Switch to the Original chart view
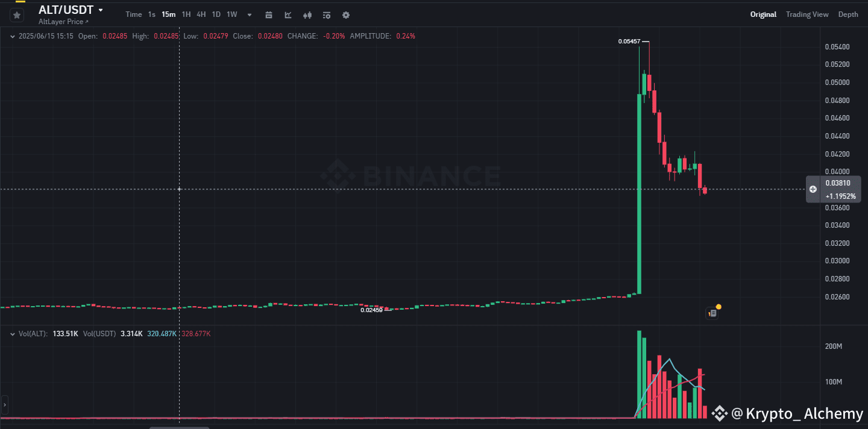Viewport: 868px width, 429px height. tap(763, 14)
